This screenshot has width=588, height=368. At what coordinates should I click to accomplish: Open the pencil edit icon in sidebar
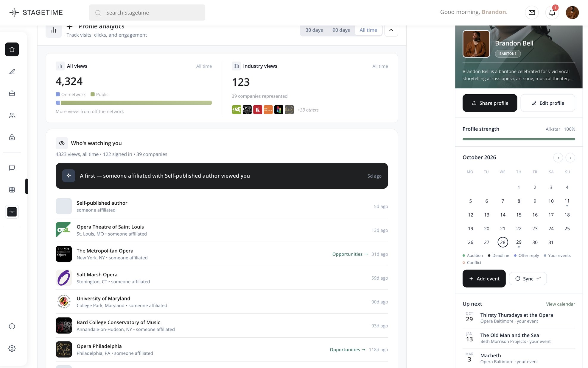12,71
